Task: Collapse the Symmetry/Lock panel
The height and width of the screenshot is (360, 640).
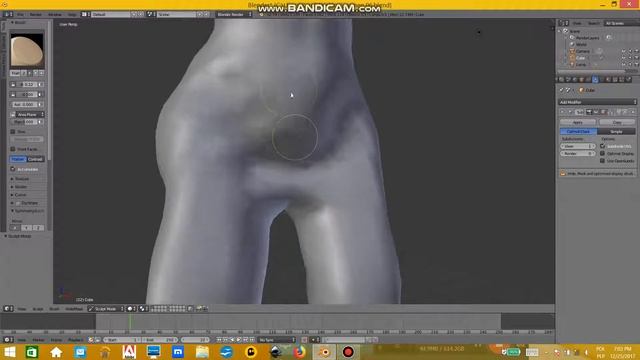Action: (28, 211)
